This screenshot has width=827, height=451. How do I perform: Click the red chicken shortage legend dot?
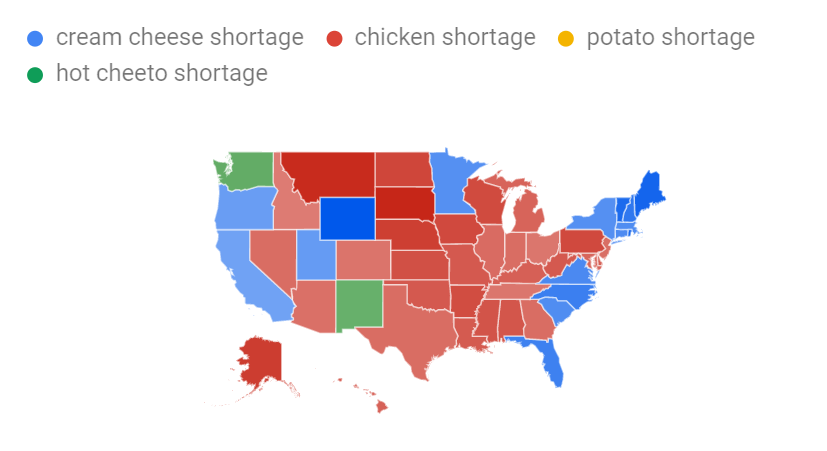(334, 39)
